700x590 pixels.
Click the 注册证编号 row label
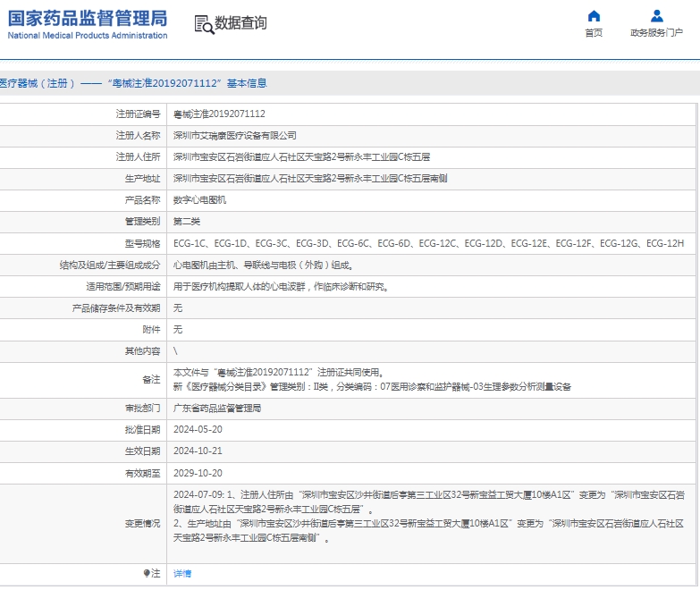coord(138,114)
